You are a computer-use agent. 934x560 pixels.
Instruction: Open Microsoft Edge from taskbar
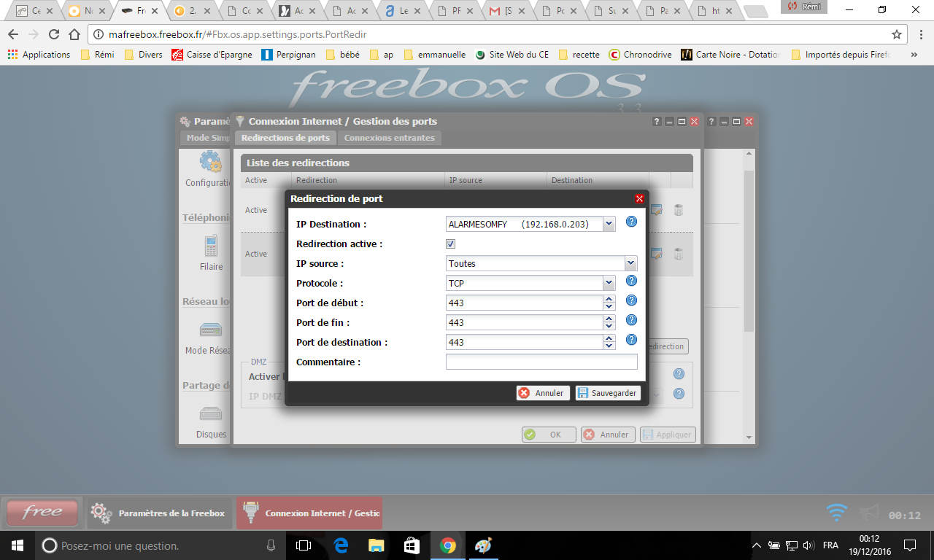tap(341, 545)
